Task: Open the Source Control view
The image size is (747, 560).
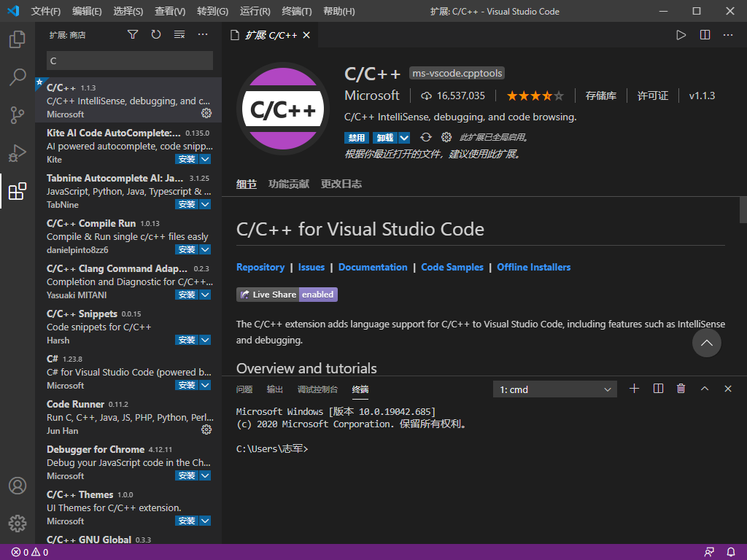Action: pyautogui.click(x=18, y=114)
